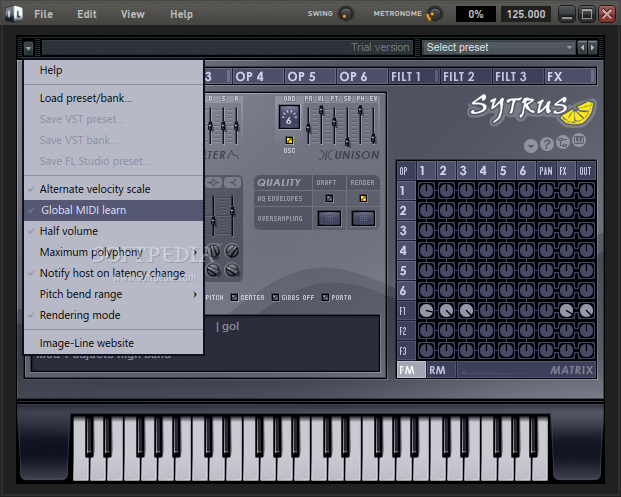
Task: Open Image-Line website entry
Action: coord(114,343)
